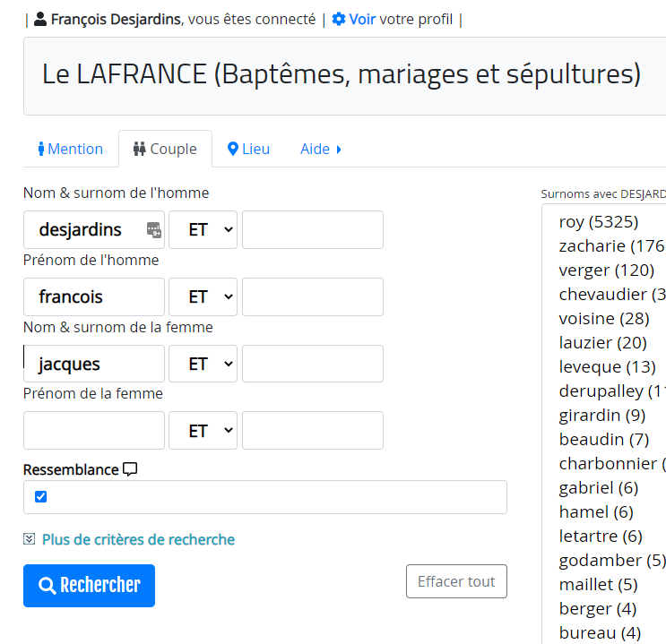Click the expand icon beside Plus de critères
This screenshot has width=666, height=644.
29,539
